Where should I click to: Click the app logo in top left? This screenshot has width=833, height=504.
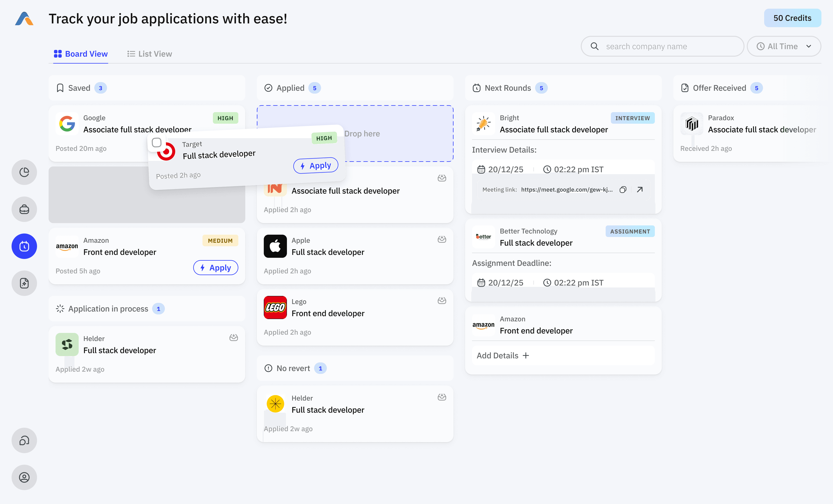[24, 18]
